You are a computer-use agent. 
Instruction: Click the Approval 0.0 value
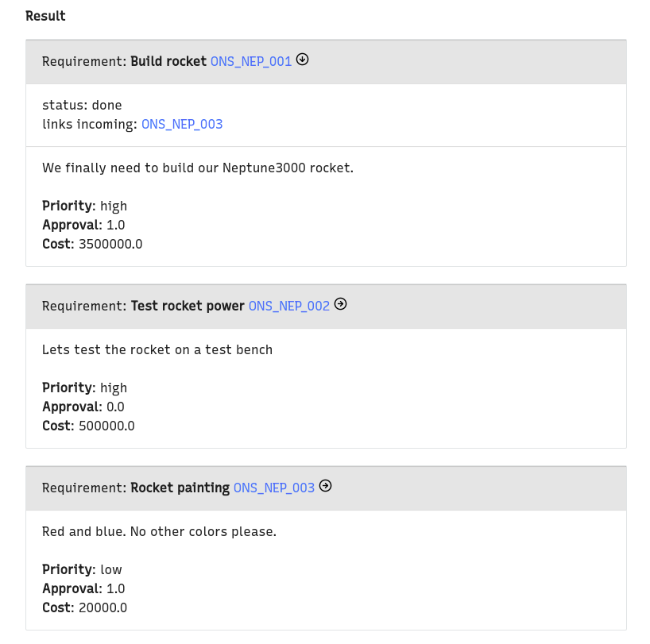[x=115, y=407]
